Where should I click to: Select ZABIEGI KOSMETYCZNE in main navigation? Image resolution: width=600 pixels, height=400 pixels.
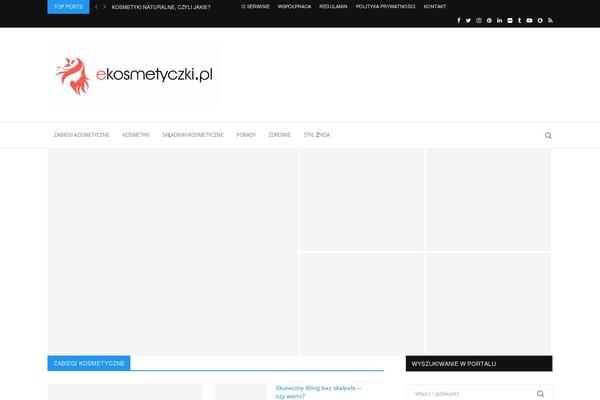click(x=82, y=135)
